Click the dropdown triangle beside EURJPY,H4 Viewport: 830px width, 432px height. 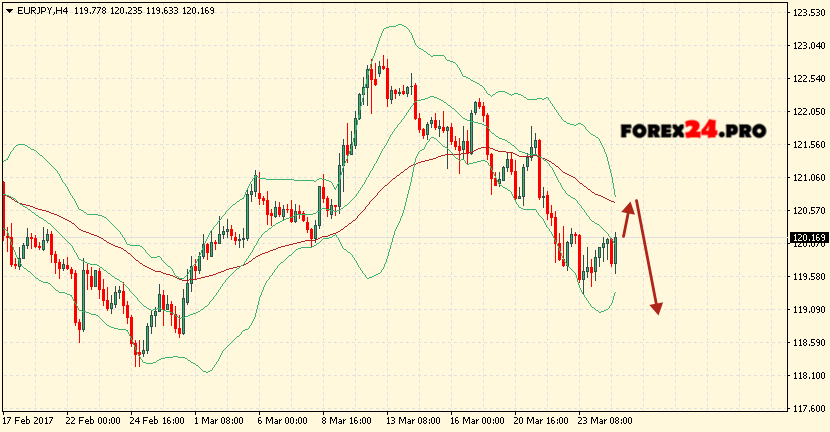8,10
